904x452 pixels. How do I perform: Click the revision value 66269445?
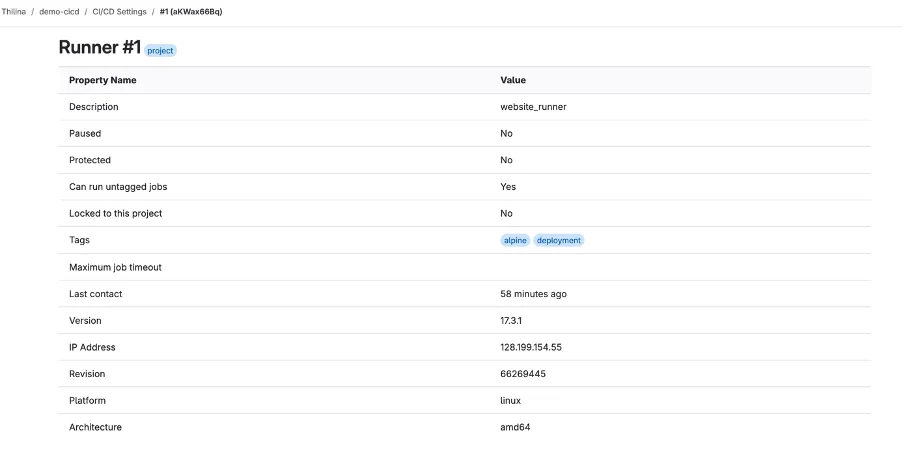pyautogui.click(x=523, y=374)
